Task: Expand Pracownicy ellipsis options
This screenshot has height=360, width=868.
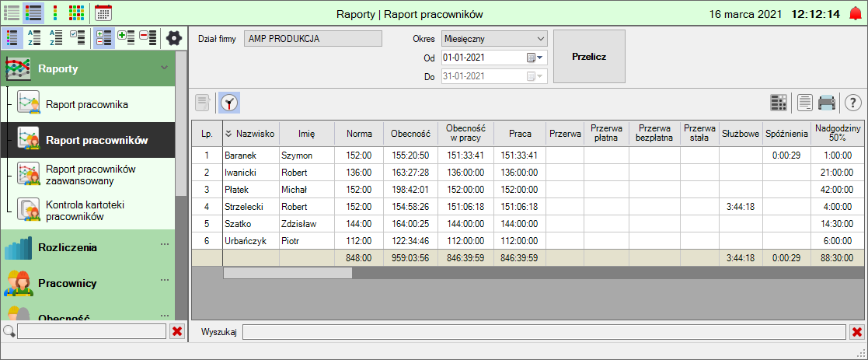Action: [x=165, y=280]
